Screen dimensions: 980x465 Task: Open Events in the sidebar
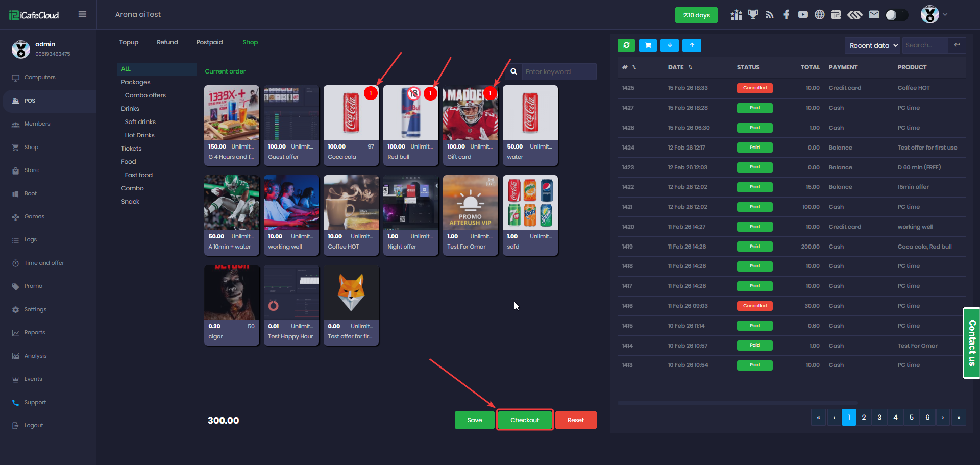click(33, 379)
